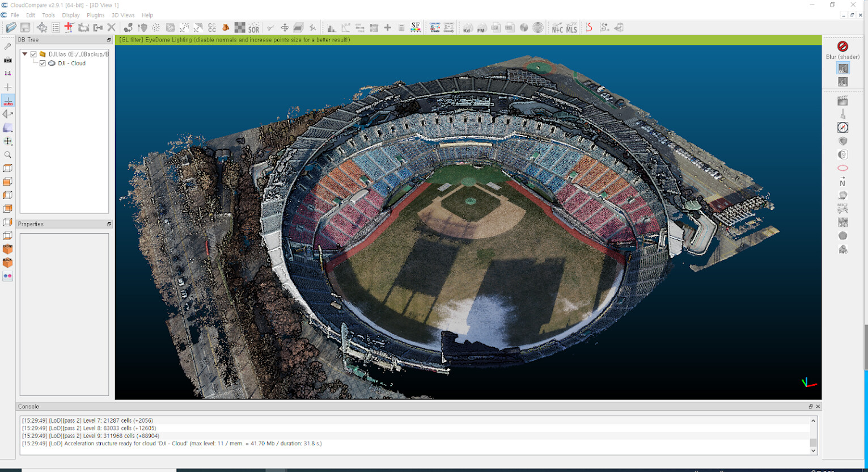Open the File menu
The width and height of the screenshot is (868, 472).
[x=15, y=15]
